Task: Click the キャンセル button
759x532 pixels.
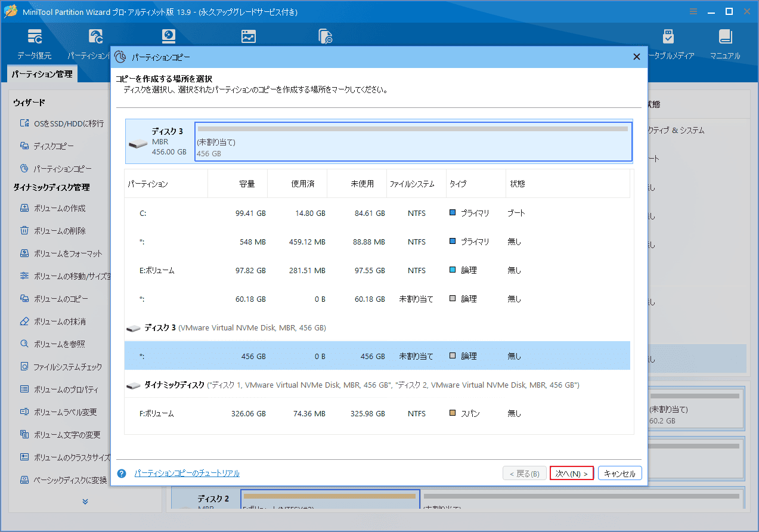Action: click(x=620, y=474)
